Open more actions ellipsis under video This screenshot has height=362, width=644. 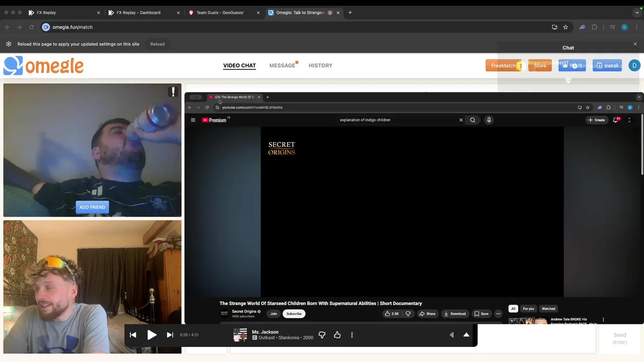tap(498, 314)
